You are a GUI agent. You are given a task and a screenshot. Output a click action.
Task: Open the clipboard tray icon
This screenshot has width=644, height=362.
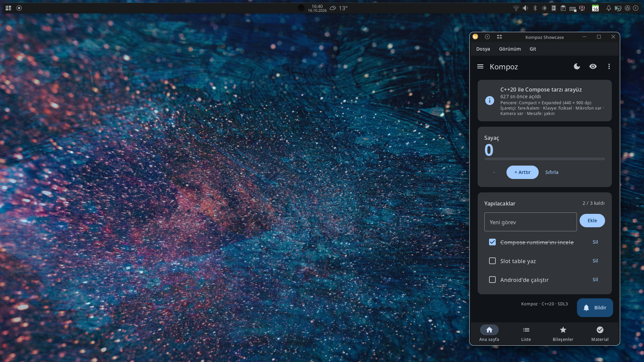tap(563, 8)
